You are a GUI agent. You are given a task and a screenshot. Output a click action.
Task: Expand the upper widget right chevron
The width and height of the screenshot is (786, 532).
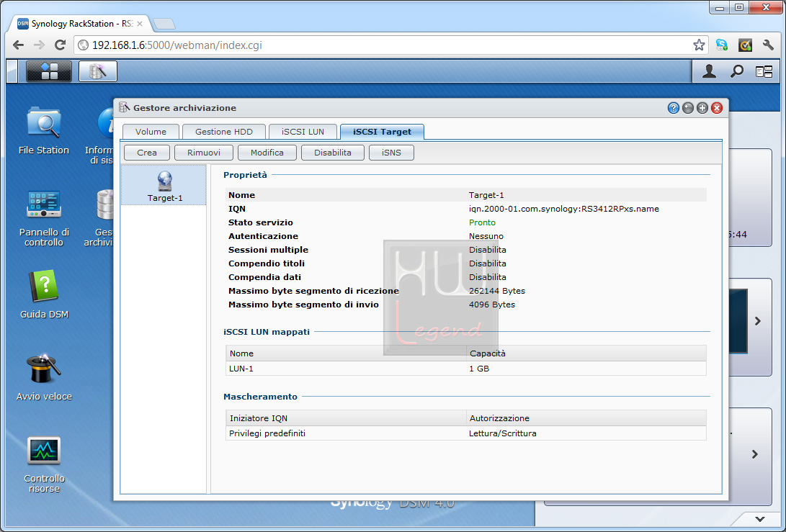click(757, 321)
